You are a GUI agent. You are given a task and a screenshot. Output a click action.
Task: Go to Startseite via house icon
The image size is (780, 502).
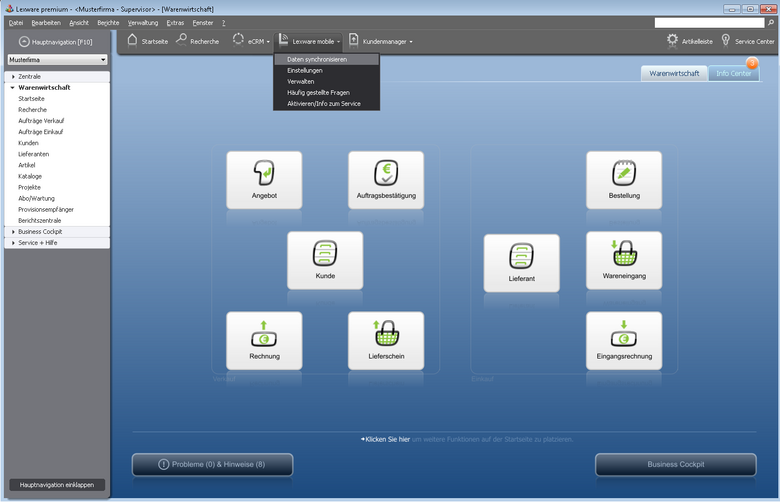[x=132, y=41]
